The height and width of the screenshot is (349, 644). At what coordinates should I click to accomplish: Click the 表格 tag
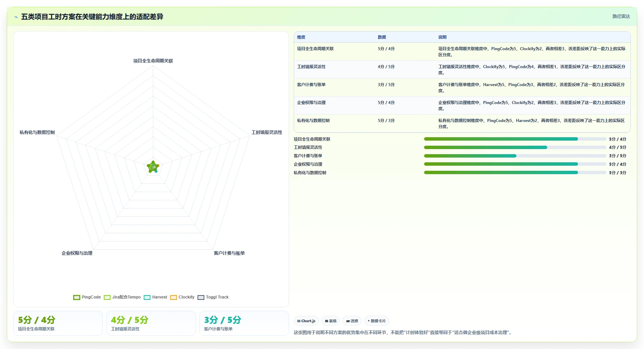(331, 321)
